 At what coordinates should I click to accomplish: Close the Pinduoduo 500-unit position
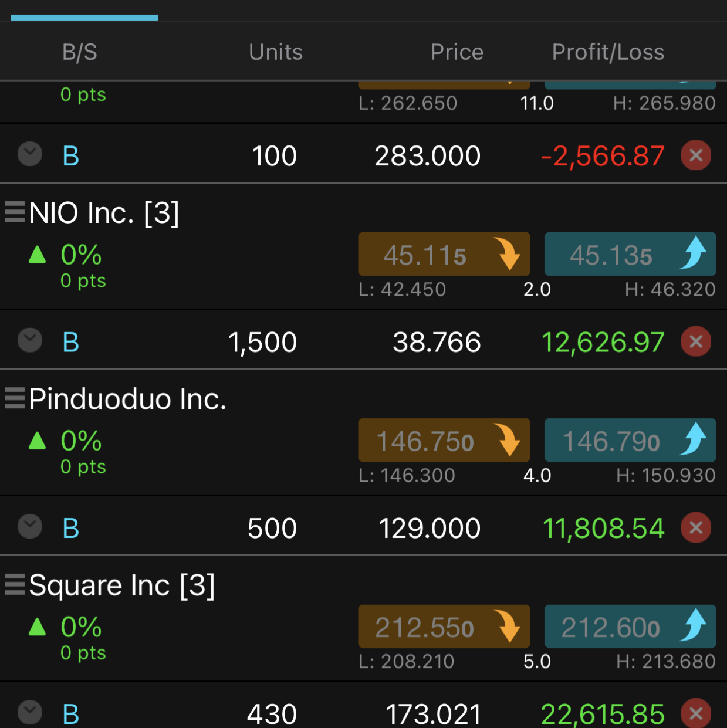pyautogui.click(x=696, y=527)
